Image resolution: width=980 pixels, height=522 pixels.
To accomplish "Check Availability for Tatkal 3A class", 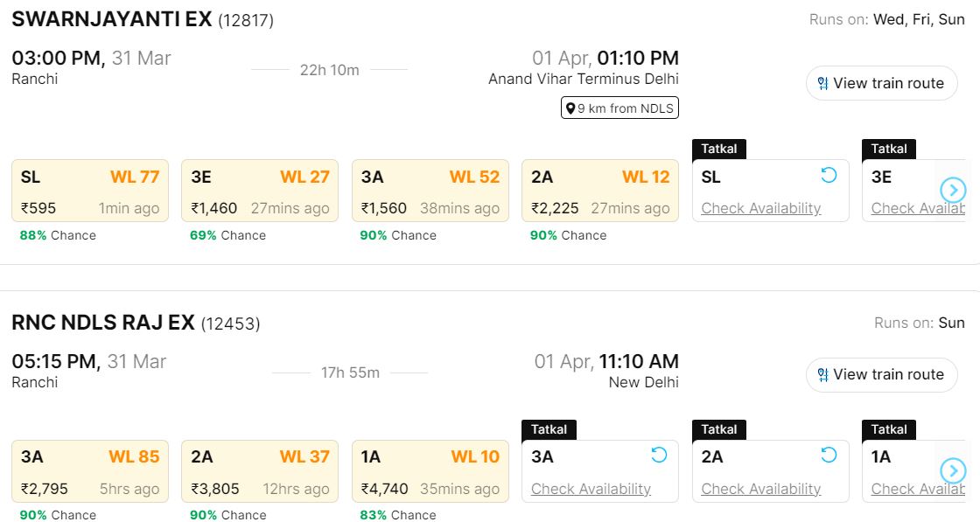I will 591,489.
